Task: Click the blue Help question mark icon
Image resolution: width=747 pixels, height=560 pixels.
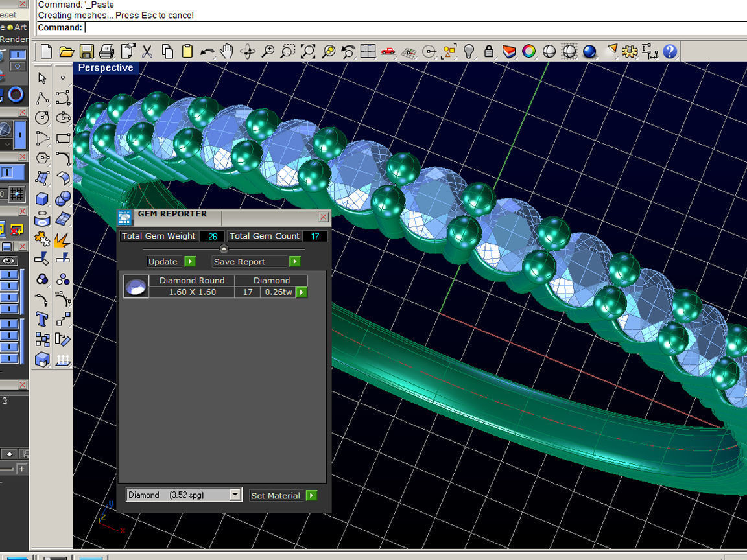Action: pyautogui.click(x=670, y=51)
